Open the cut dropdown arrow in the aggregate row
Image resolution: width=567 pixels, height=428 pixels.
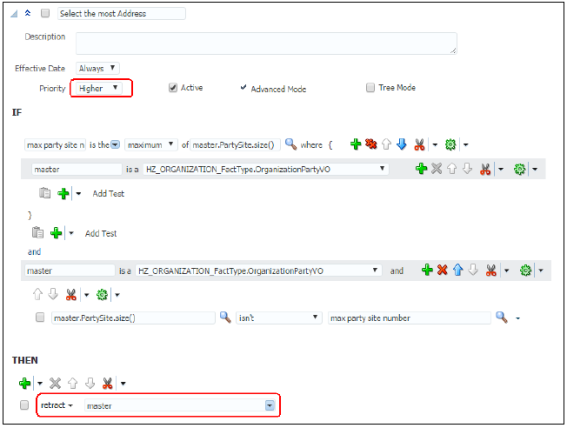[x=435, y=145]
